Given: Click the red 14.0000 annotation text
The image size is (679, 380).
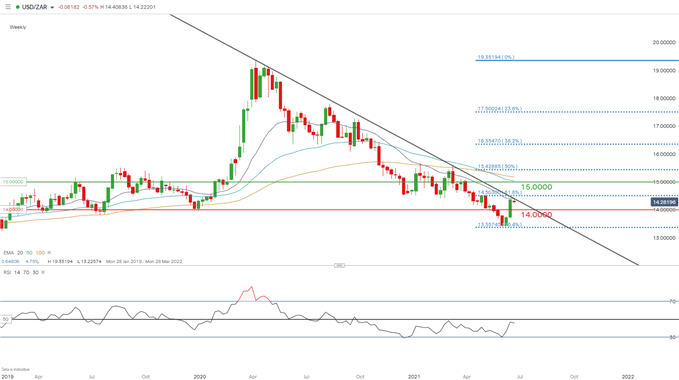Looking at the screenshot, I should point(537,215).
